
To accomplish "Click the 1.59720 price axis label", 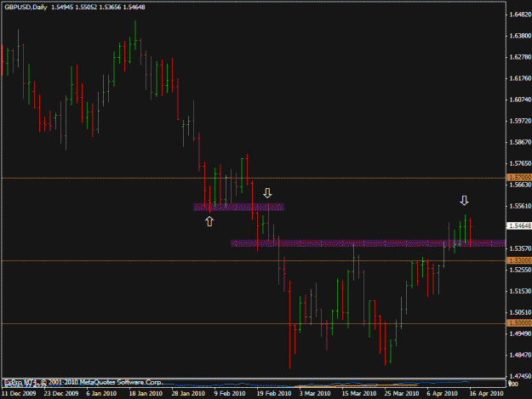I will pyautogui.click(x=520, y=121).
